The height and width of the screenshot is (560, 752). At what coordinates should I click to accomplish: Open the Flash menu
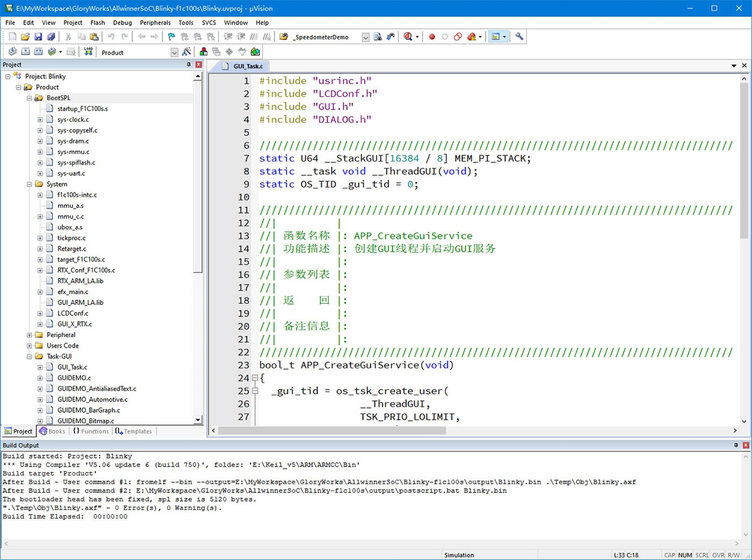point(97,23)
